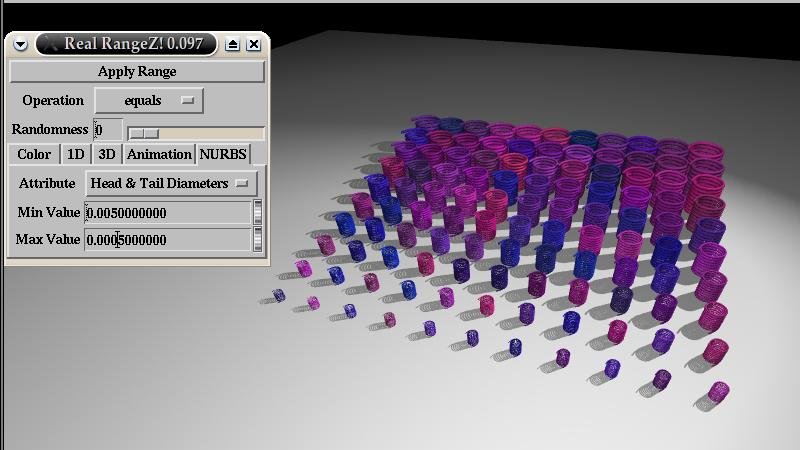Switch to the 3D tab
800x450 pixels.
click(x=107, y=154)
